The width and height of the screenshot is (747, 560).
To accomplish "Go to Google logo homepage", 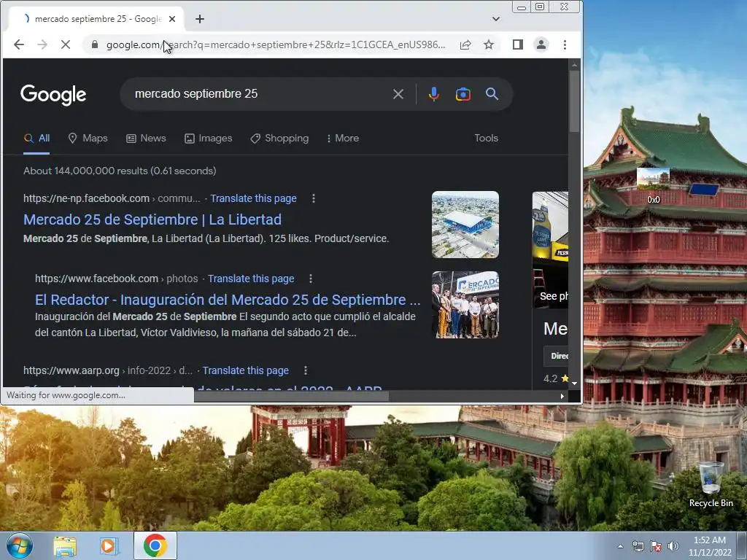I will click(x=53, y=95).
